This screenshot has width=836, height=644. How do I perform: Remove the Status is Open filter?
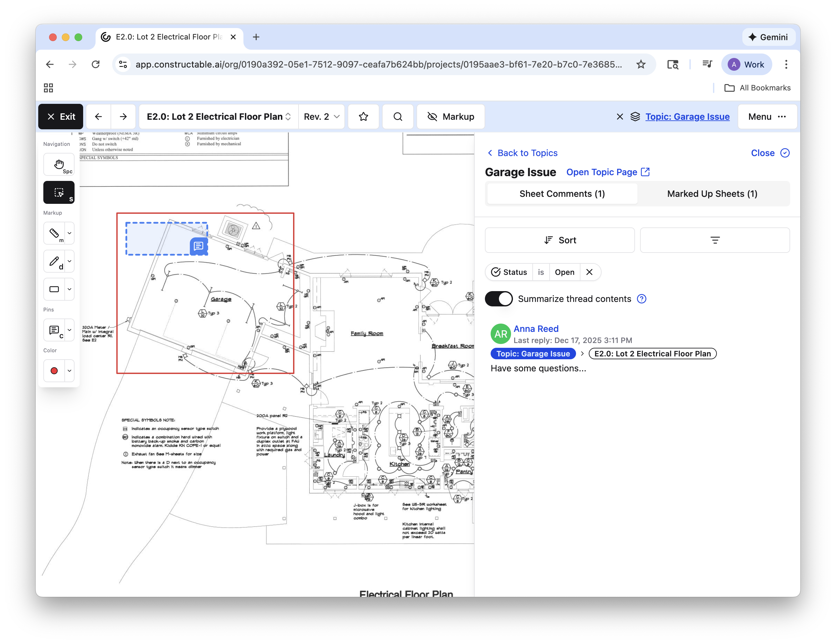(x=589, y=272)
